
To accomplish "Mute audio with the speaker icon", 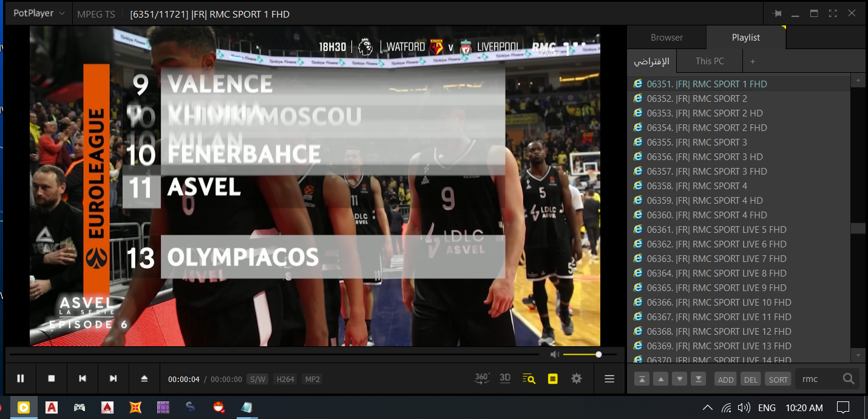I will click(x=555, y=354).
